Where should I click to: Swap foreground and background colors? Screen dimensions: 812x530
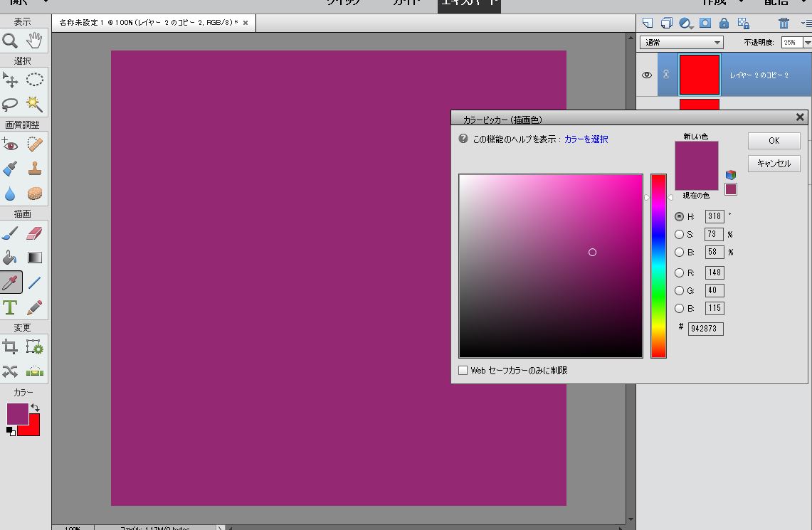(35, 408)
